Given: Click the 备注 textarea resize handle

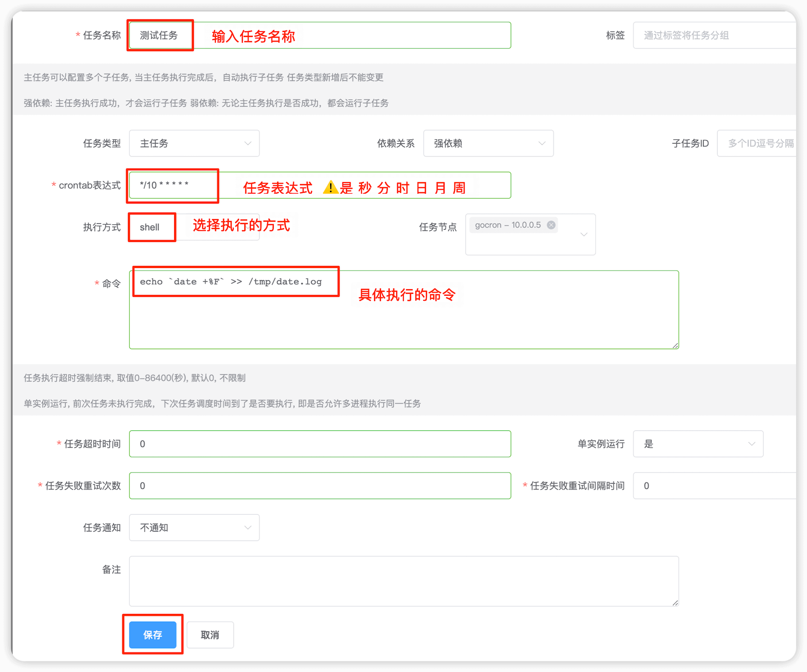Looking at the screenshot, I should point(675,603).
